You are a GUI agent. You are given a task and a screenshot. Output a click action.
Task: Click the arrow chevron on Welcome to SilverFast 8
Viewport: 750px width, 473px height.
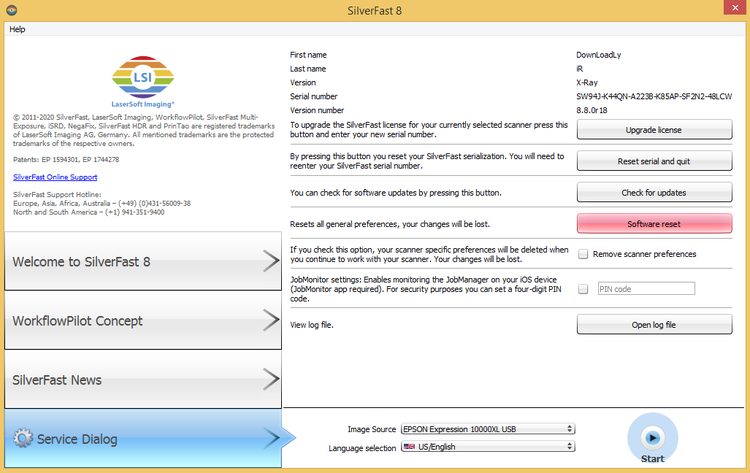pos(271,262)
